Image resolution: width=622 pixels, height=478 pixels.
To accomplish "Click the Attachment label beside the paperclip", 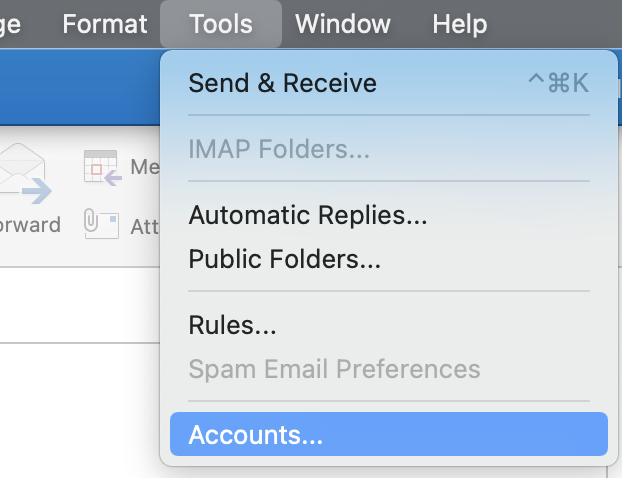I will click(145, 227).
